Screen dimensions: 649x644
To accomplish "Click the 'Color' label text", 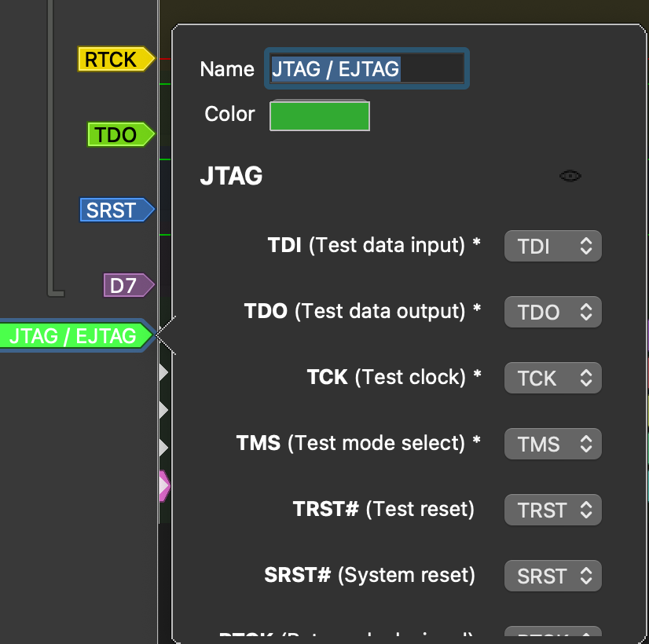I will tap(229, 114).
